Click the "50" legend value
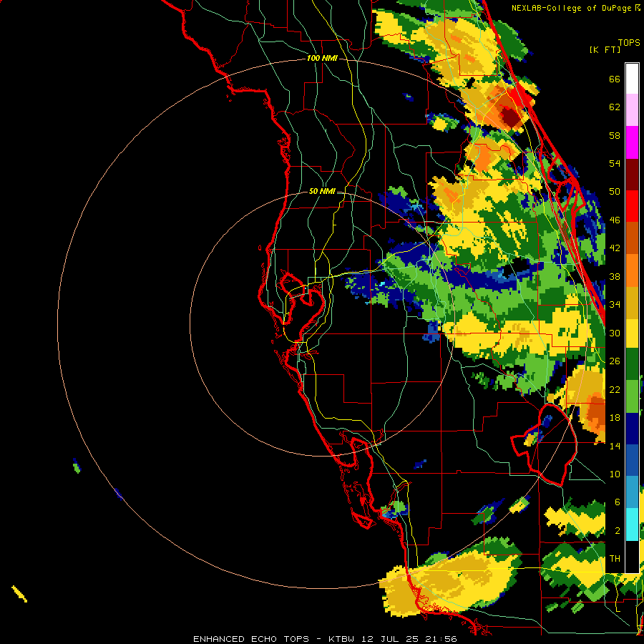 [x=615, y=192]
